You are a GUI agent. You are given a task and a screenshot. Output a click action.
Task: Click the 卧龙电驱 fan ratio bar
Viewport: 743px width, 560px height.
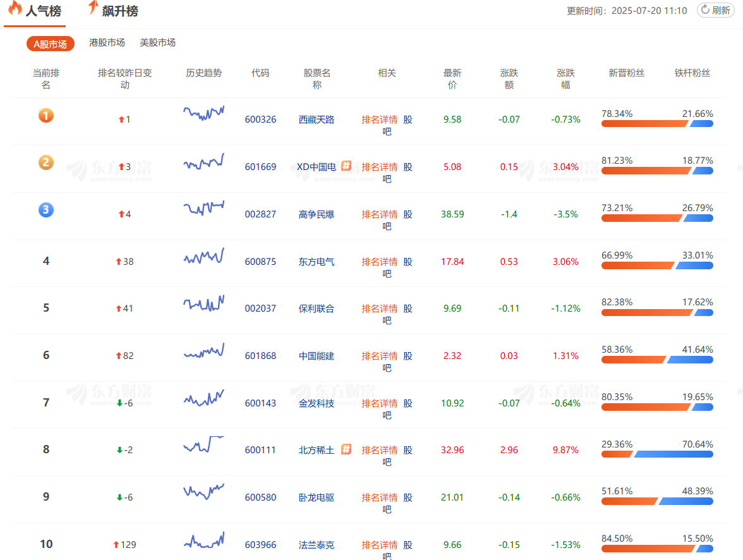[657, 501]
